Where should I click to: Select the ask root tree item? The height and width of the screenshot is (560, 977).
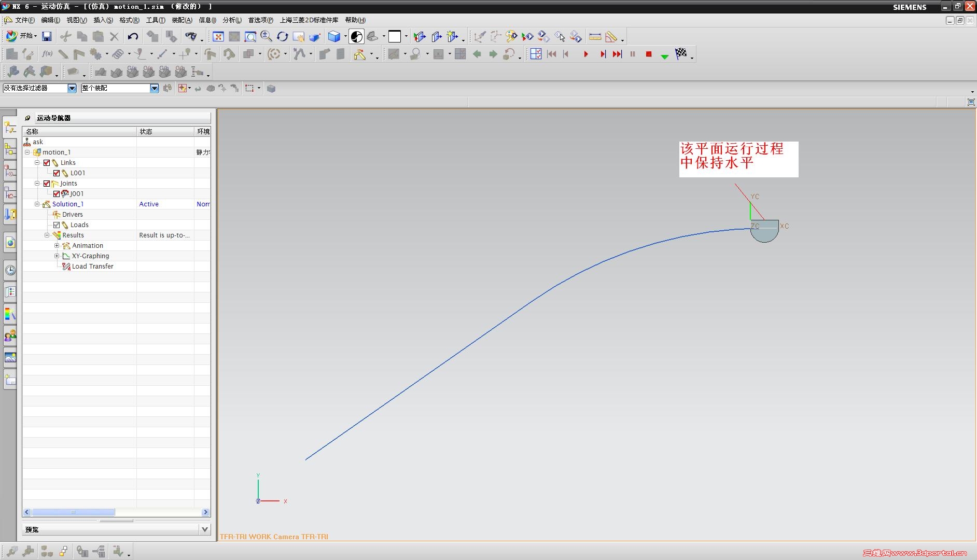tap(38, 142)
